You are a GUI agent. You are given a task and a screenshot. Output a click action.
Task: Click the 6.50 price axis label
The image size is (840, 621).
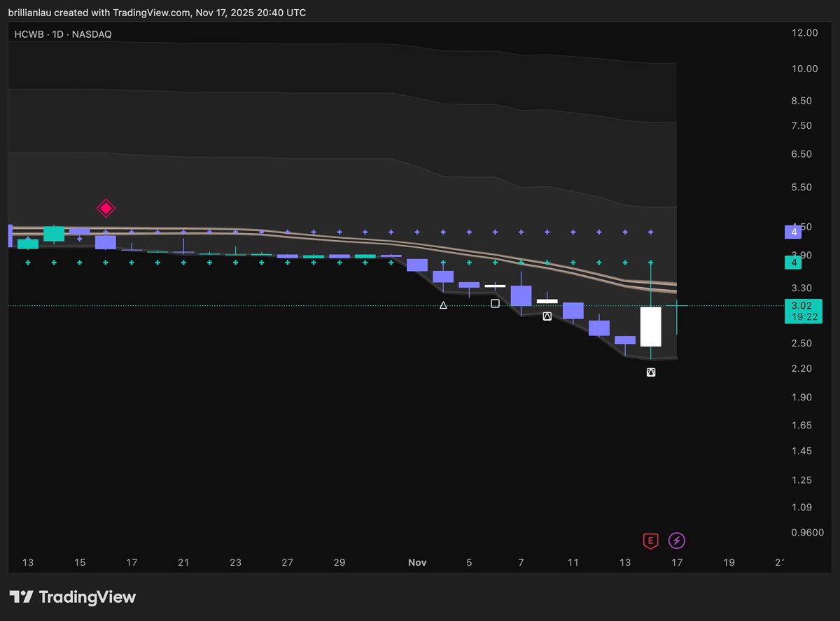[x=801, y=154]
